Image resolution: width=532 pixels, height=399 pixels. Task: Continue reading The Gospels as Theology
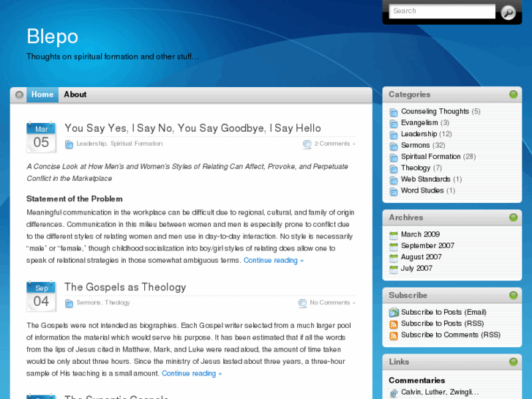(x=192, y=373)
